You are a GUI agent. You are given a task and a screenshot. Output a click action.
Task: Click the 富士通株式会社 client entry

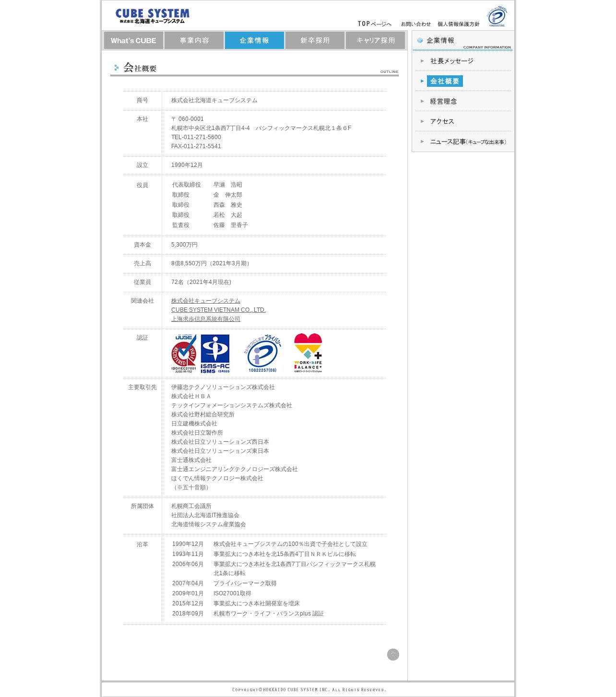pos(191,460)
